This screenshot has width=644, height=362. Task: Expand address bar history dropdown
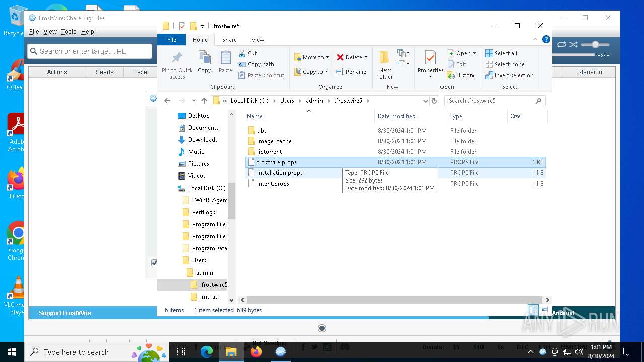pyautogui.click(x=426, y=101)
